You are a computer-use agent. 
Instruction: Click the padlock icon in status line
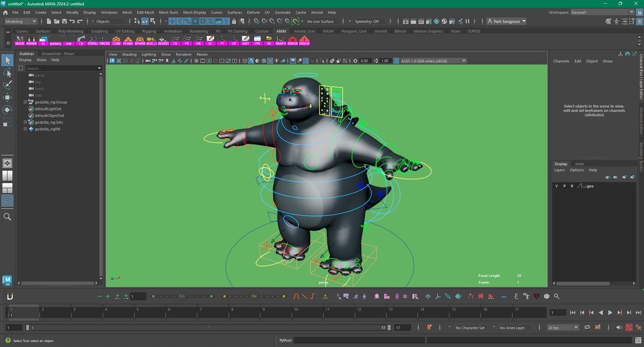pyautogui.click(x=234, y=21)
